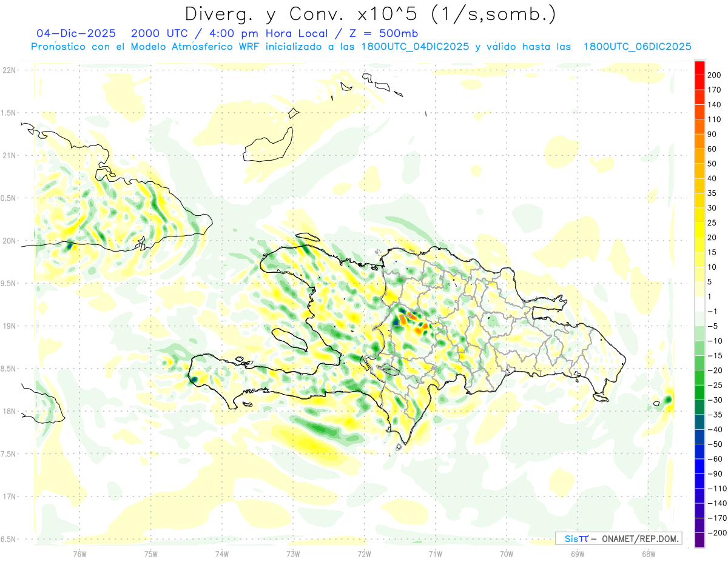Viewport: 728px width, 562px height.
Task: Click the white swatch between 1 and -1
Action: click(x=699, y=304)
